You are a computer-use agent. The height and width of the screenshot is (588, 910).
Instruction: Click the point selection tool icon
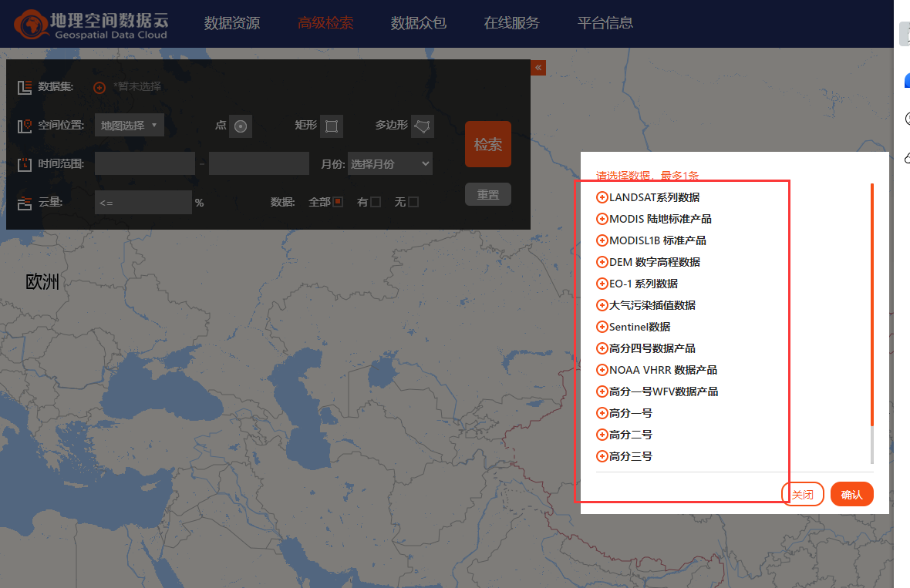pos(241,126)
